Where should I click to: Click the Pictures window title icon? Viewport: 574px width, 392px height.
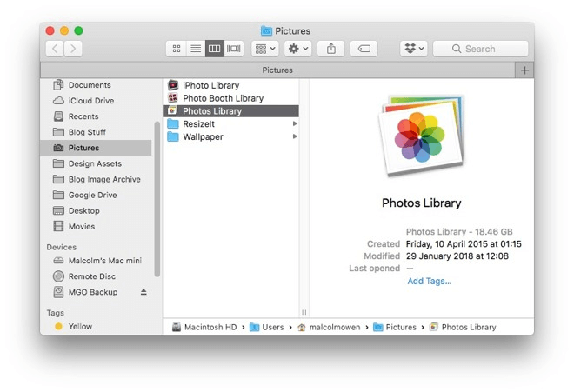(266, 31)
